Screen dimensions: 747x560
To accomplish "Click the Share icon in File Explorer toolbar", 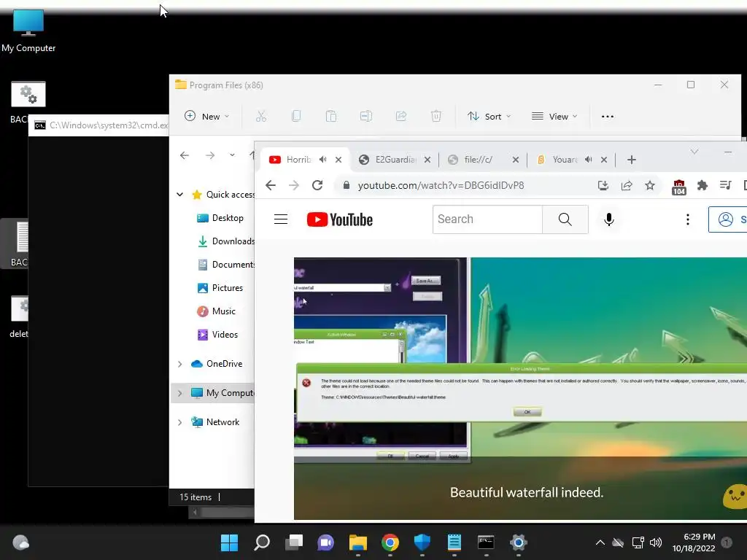I will coord(401,116).
